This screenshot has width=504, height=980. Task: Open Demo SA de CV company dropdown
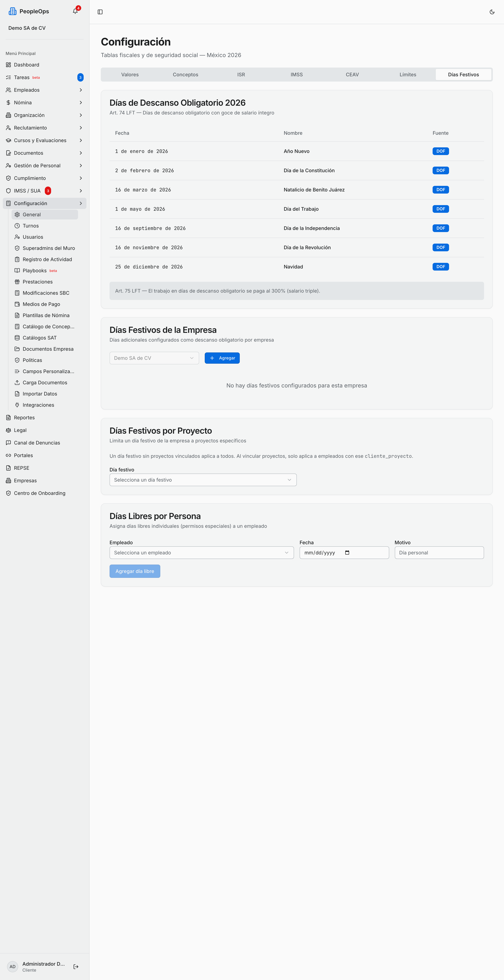154,358
